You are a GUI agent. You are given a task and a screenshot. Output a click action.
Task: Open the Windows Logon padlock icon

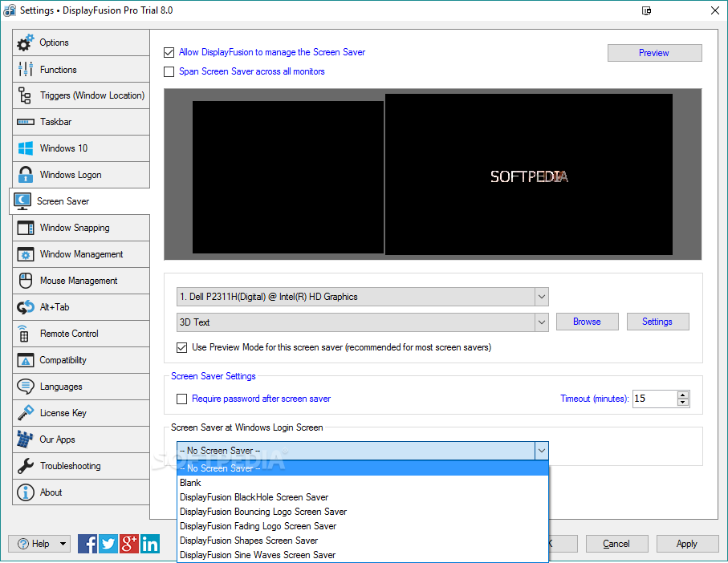click(x=26, y=175)
